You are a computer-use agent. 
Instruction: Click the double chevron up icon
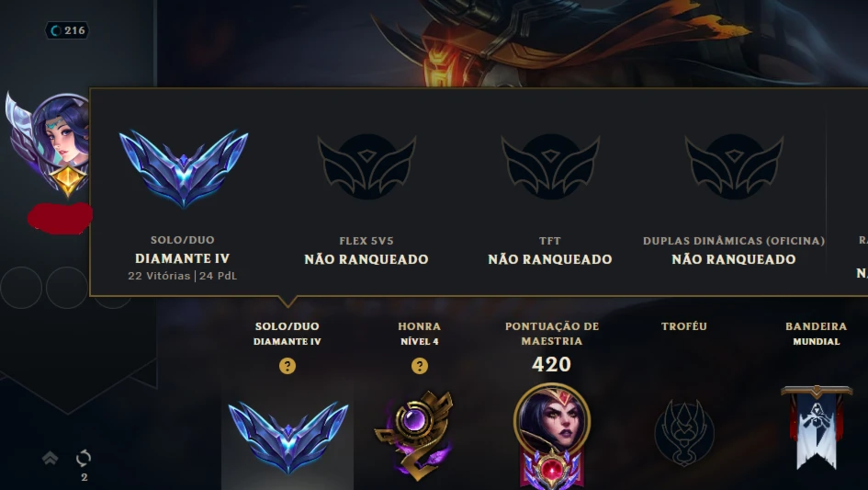(x=50, y=458)
